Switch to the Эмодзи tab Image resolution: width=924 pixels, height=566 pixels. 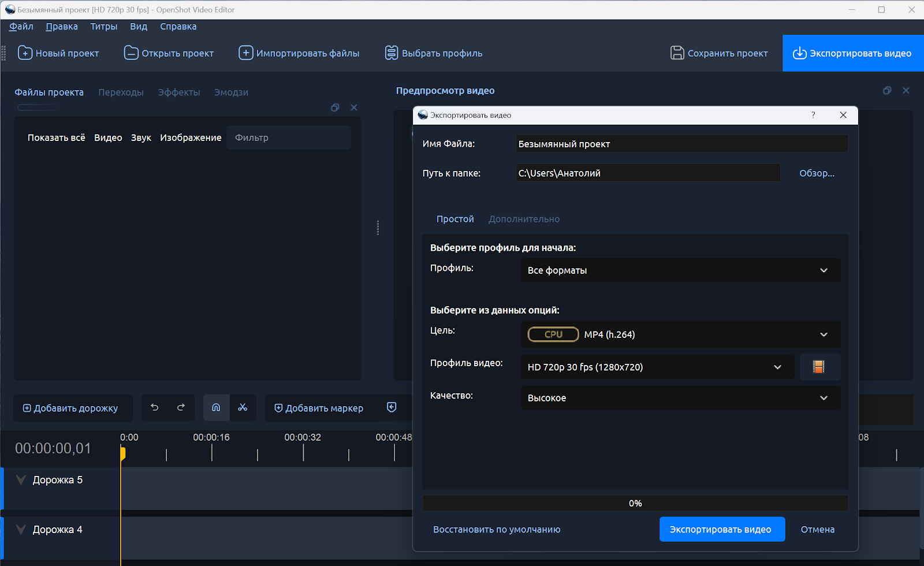tap(231, 92)
